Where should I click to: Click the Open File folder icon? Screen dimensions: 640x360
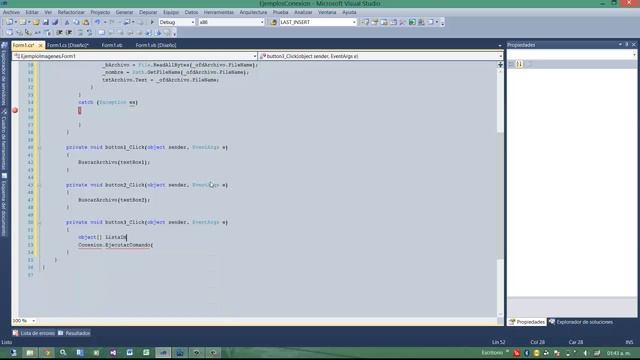pyautogui.click(x=36, y=22)
